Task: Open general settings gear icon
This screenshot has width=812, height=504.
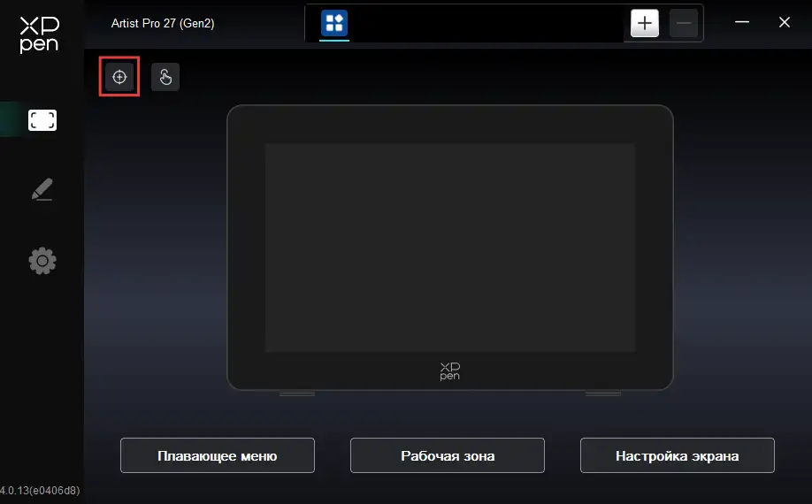Action: tap(42, 261)
